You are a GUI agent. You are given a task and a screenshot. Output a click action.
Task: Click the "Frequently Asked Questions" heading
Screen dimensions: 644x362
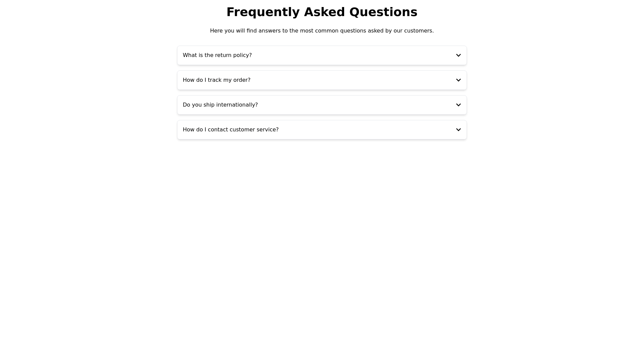[x=322, y=12]
